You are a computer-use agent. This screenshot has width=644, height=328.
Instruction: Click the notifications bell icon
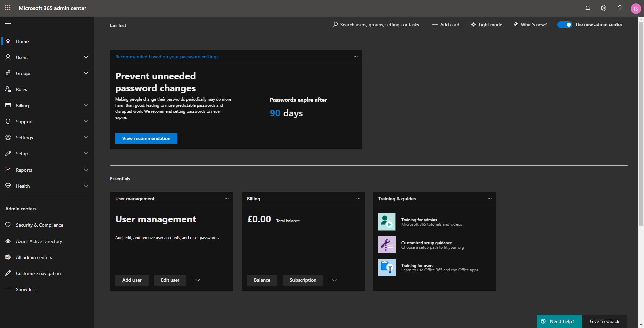point(588,8)
